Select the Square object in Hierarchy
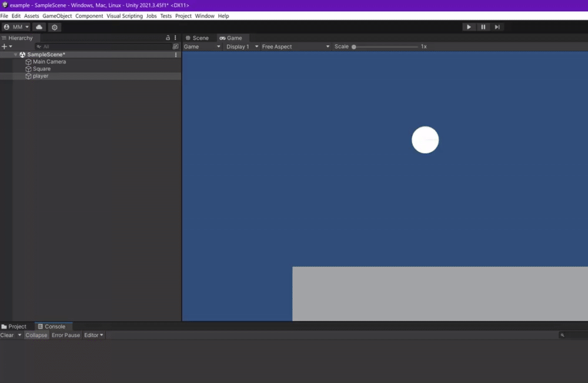The image size is (588, 383). point(41,69)
